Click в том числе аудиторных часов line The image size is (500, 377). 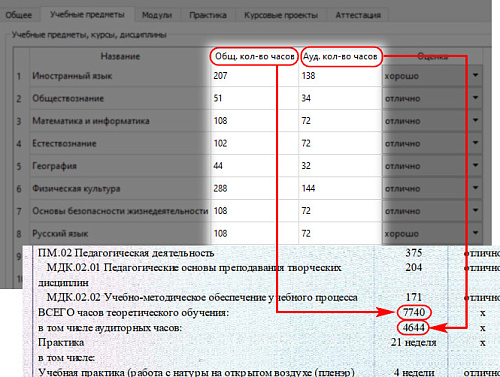pos(110,328)
